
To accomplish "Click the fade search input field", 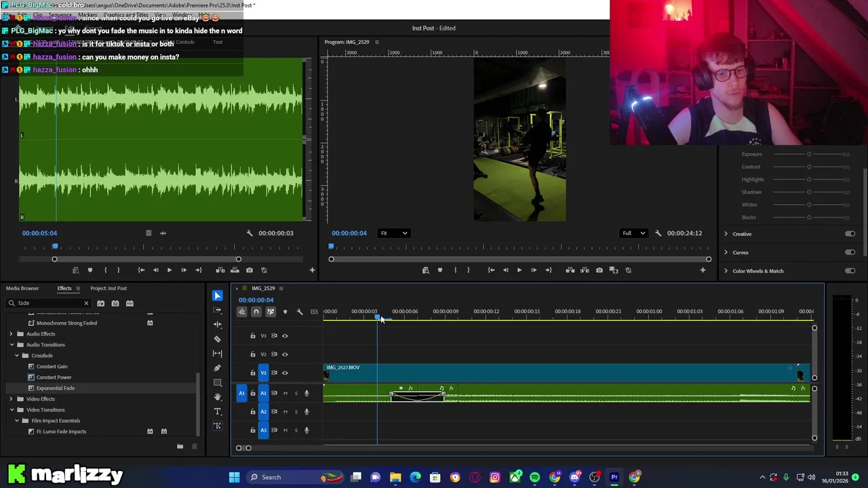I will pyautogui.click(x=49, y=303).
